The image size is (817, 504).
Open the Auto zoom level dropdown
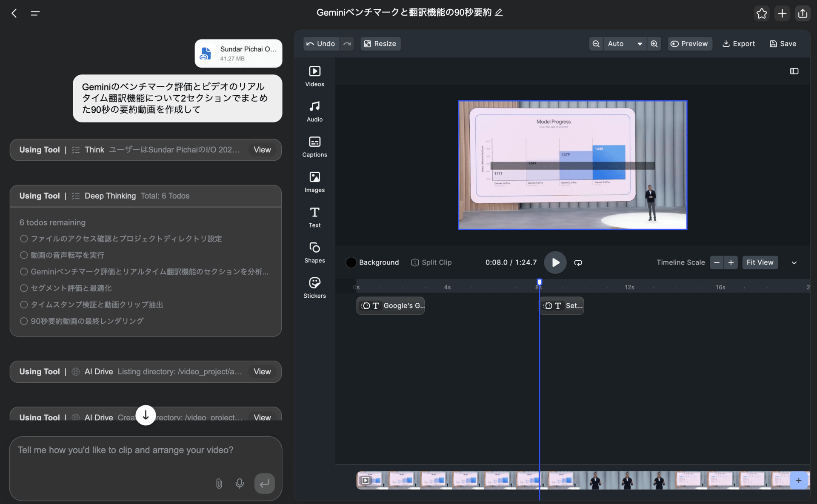(625, 43)
